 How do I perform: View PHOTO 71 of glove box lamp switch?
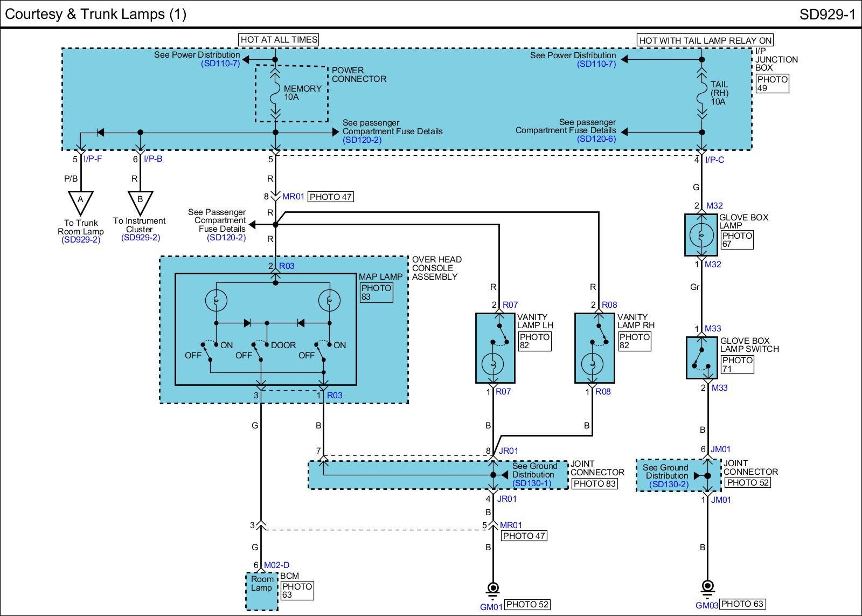pyautogui.click(x=737, y=364)
